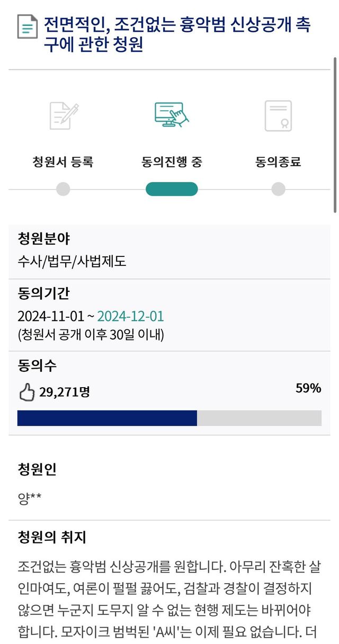
Task: Click the active teal progress pill indicator
Action: [172, 189]
